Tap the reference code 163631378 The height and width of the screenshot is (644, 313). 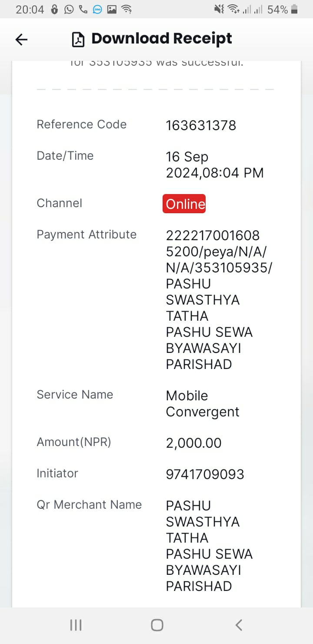[201, 125]
